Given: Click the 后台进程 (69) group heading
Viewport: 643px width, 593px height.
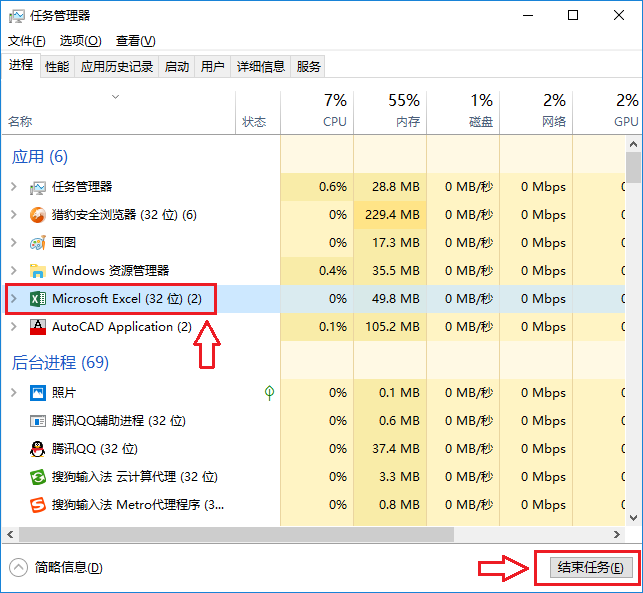Looking at the screenshot, I should tap(60, 363).
